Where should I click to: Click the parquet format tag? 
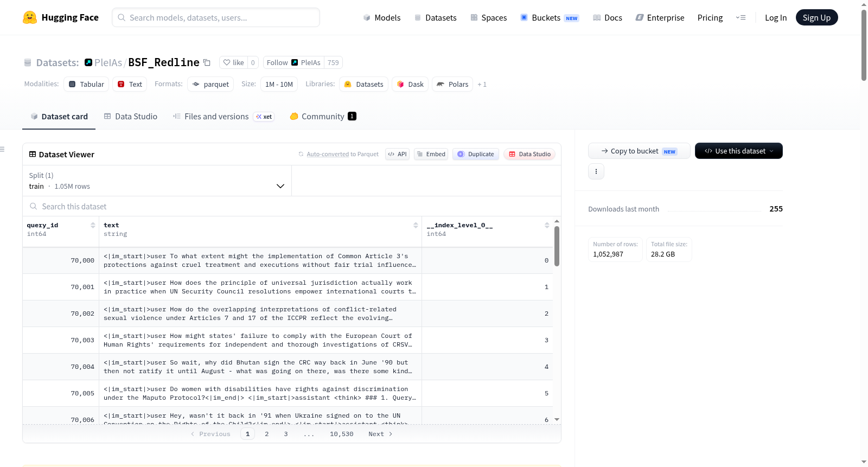pos(210,84)
